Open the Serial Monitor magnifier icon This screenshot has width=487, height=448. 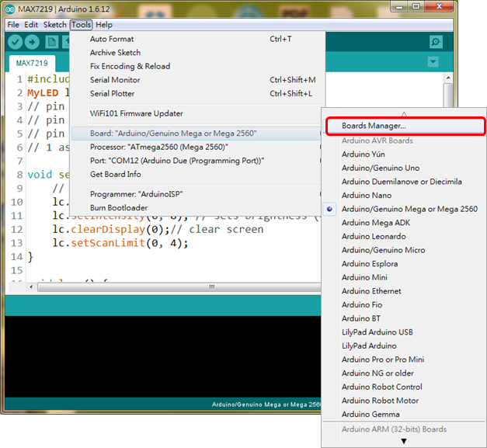pyautogui.click(x=436, y=42)
